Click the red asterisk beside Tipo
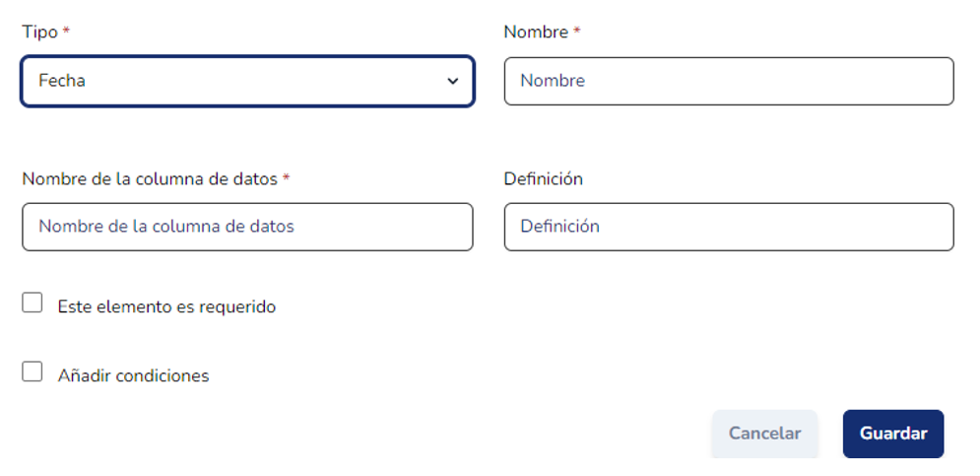Image resolution: width=980 pixels, height=476 pixels. pyautogui.click(x=66, y=32)
